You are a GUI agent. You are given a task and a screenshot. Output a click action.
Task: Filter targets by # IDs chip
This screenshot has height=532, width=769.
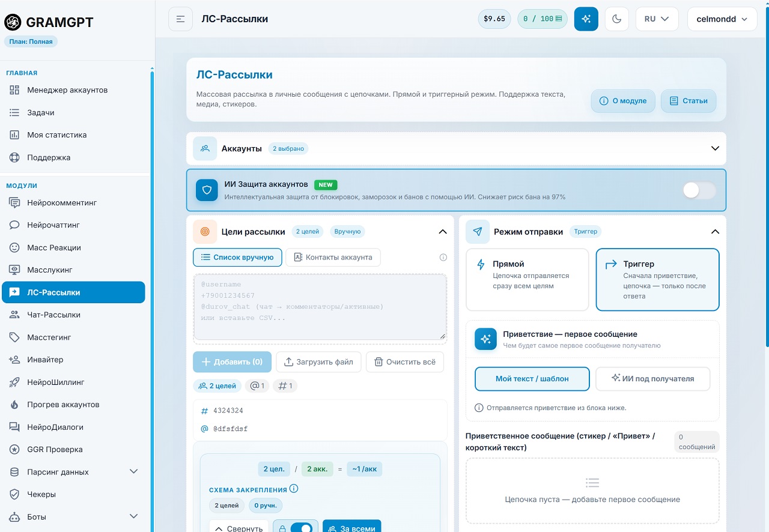(285, 386)
